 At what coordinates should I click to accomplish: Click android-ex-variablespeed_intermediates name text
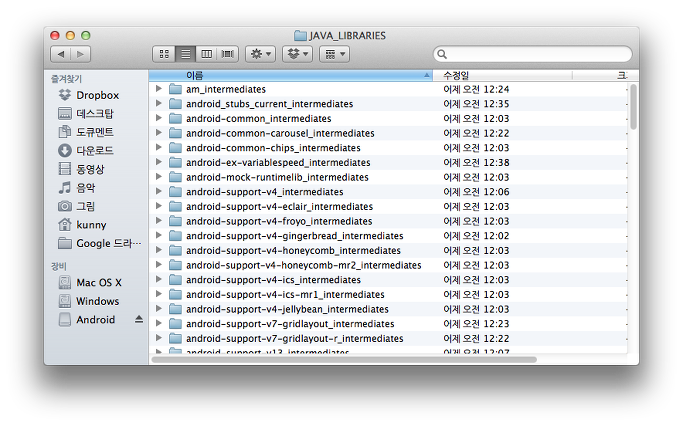coord(278,162)
